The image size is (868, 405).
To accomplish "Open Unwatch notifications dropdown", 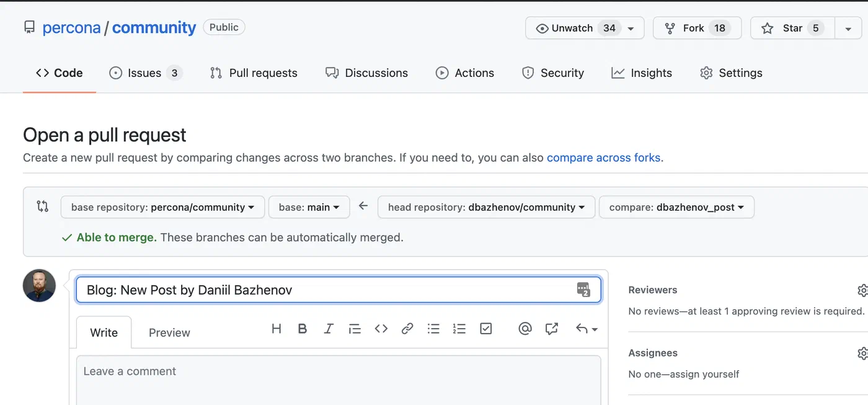I will pos(585,28).
